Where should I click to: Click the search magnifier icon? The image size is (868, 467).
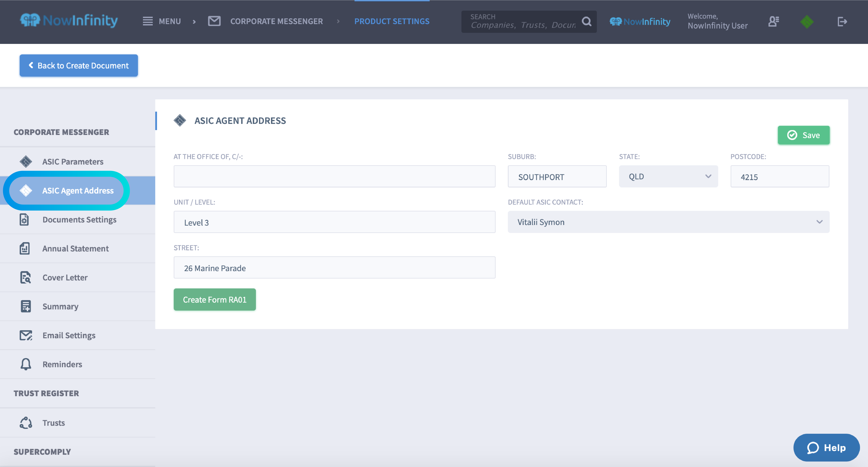pyautogui.click(x=586, y=22)
